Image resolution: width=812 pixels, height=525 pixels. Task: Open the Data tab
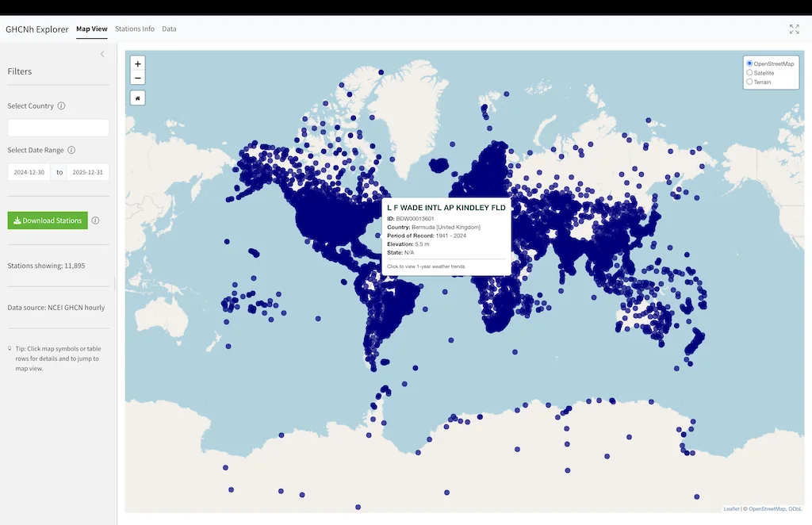tap(169, 29)
